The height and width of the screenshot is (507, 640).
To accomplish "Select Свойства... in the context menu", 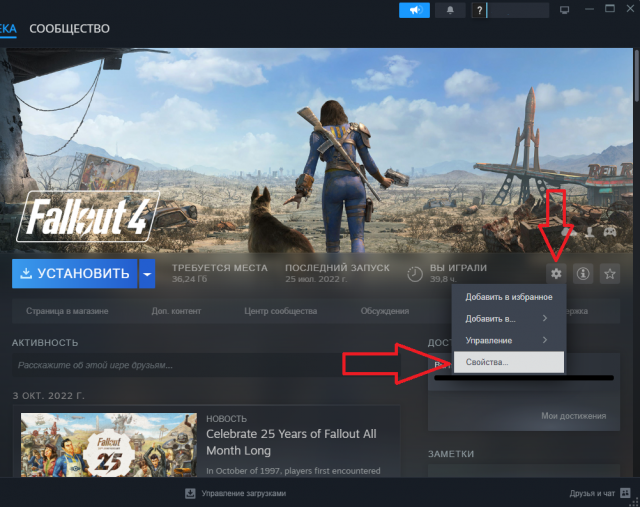I will pos(508,362).
